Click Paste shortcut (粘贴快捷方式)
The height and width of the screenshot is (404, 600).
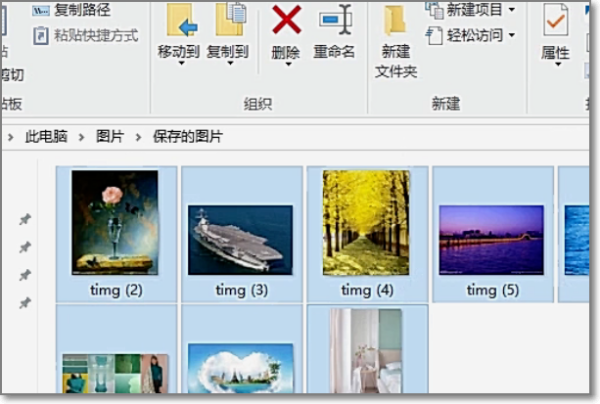click(86, 36)
